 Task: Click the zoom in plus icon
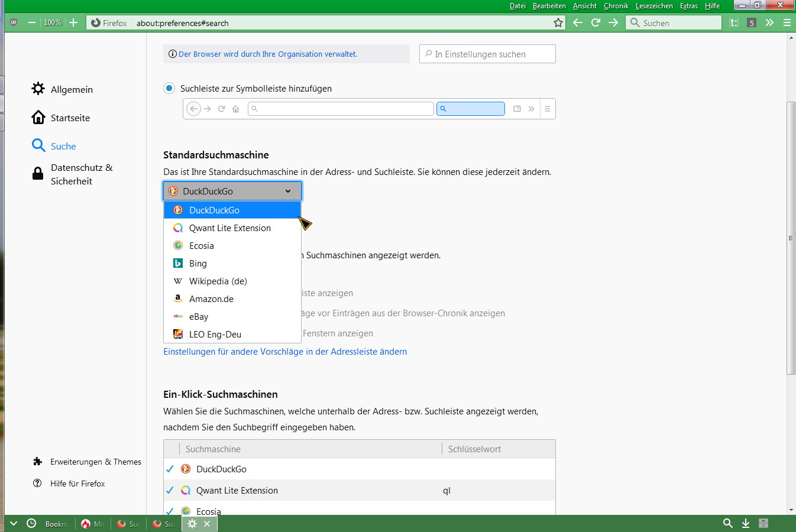point(73,23)
